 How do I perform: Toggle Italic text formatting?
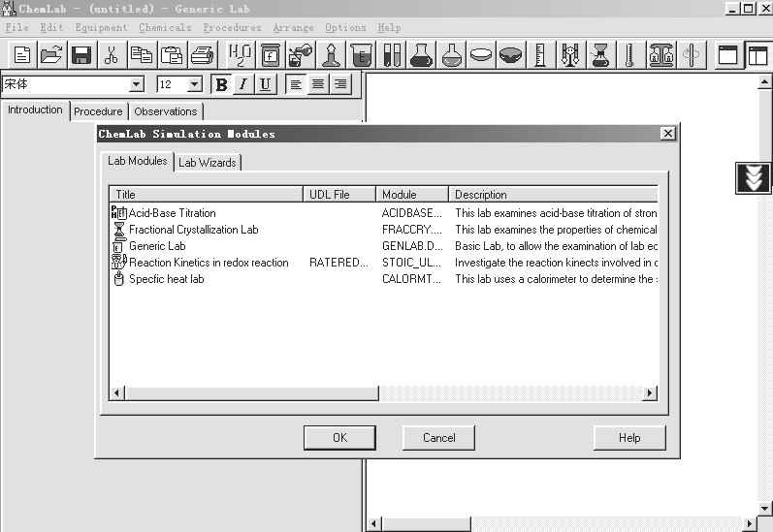(x=242, y=84)
